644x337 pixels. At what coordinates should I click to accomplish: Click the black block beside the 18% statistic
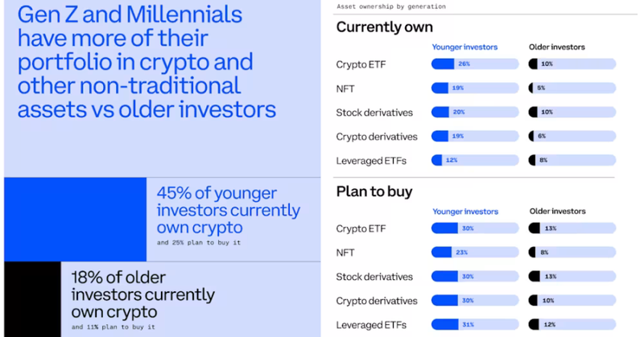tap(32, 298)
